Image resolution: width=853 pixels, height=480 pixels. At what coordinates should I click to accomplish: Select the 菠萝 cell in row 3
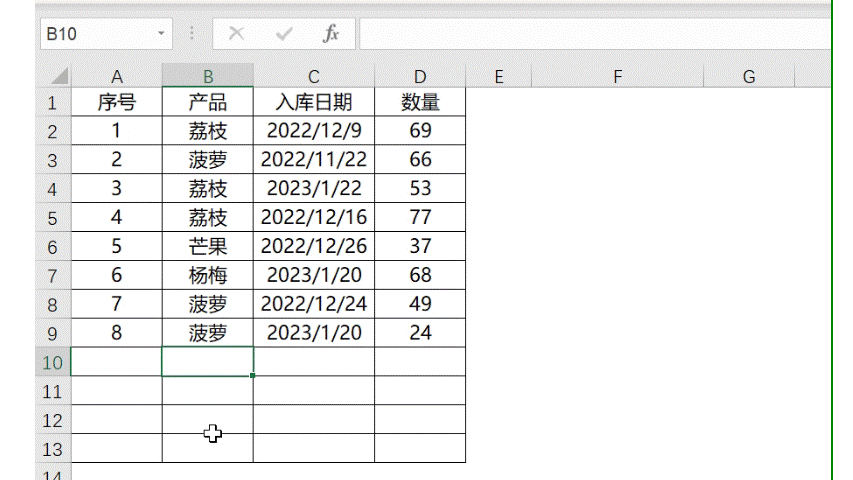click(208, 159)
